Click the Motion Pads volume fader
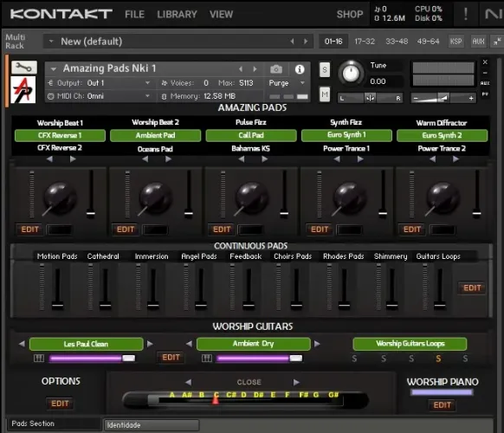504x433 pixels. point(57,288)
